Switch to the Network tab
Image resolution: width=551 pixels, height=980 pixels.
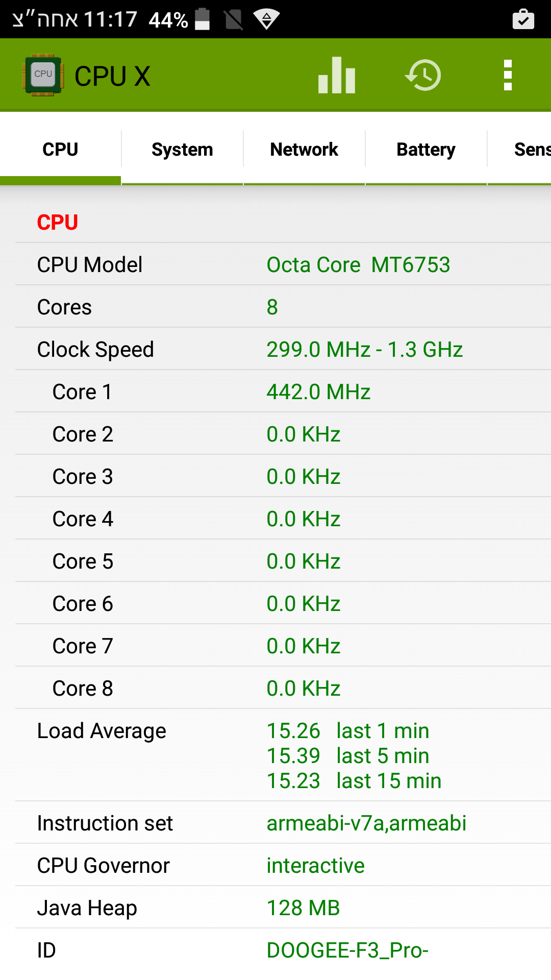(304, 150)
